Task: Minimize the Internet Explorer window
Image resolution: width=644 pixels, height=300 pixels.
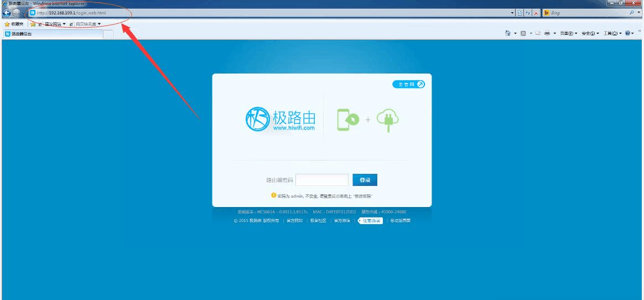Action: click(613, 3)
